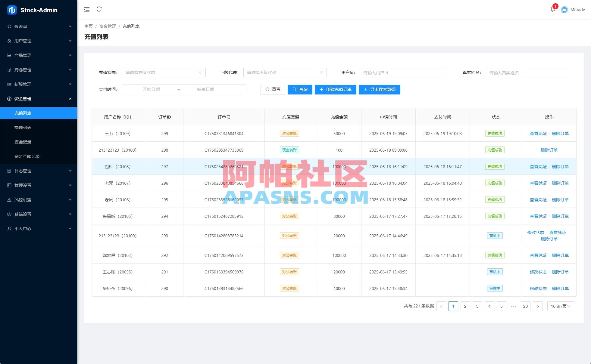Open 风控设置 via the warning triangle icon

pos(9,199)
